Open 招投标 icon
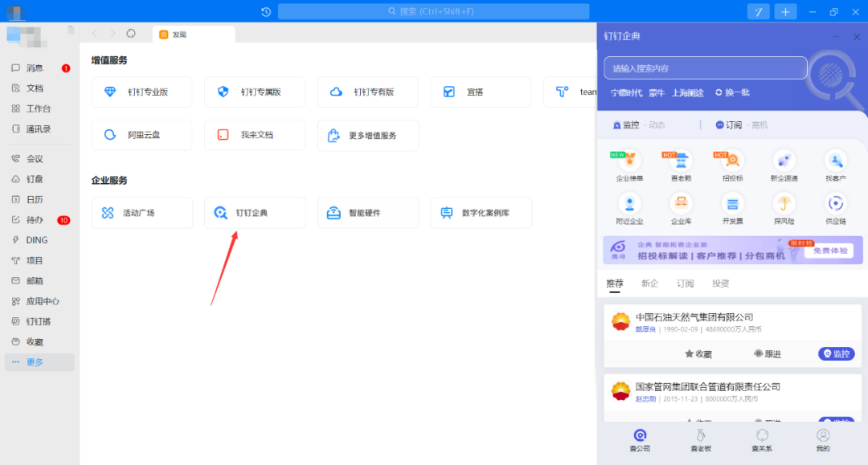 (x=732, y=166)
